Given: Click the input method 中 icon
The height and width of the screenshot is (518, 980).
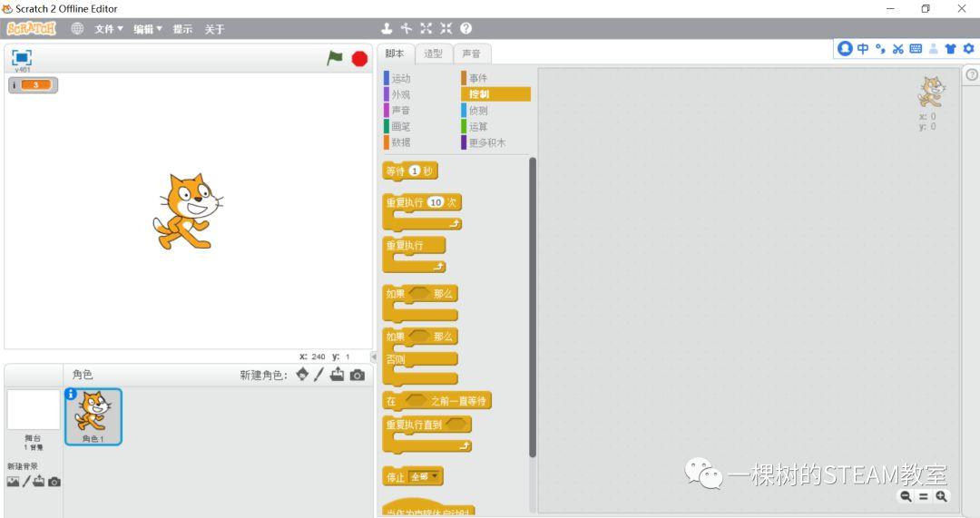Looking at the screenshot, I should pos(863,48).
